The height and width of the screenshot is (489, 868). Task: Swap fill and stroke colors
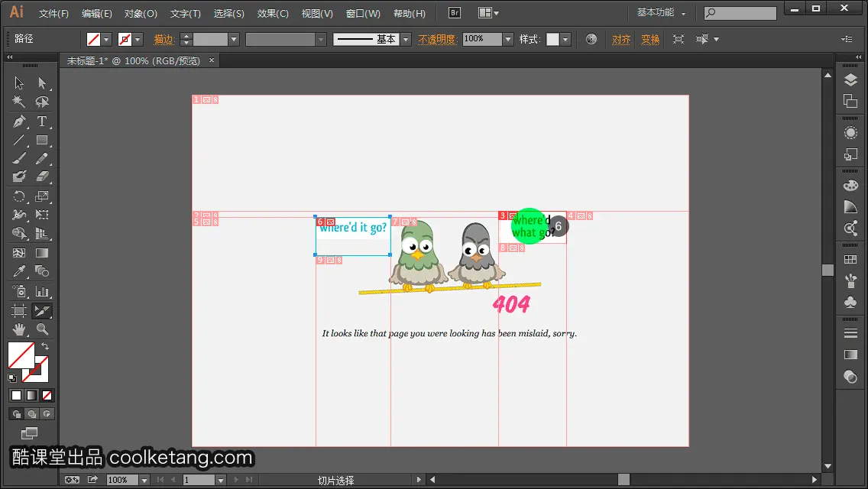(45, 346)
